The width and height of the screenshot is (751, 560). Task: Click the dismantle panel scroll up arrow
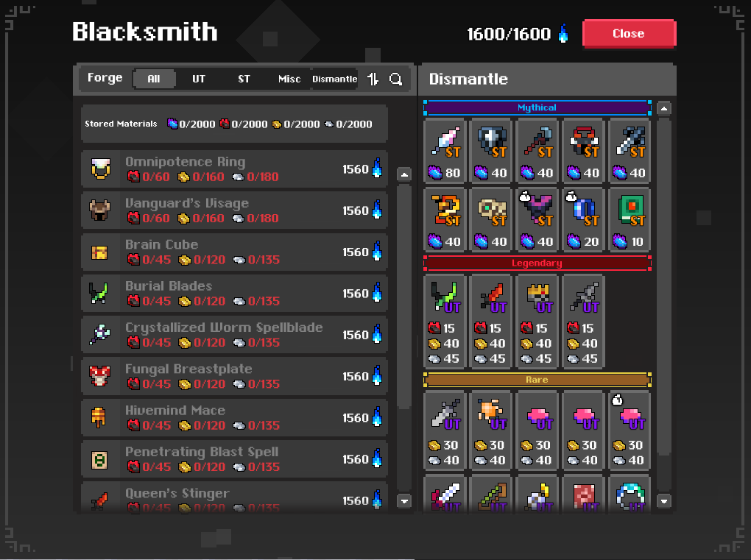pyautogui.click(x=664, y=109)
